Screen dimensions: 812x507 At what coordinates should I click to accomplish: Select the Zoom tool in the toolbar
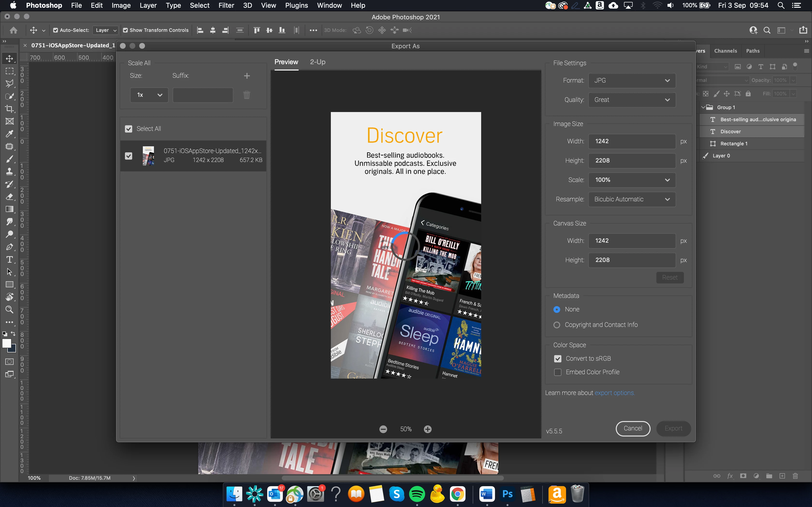point(9,310)
